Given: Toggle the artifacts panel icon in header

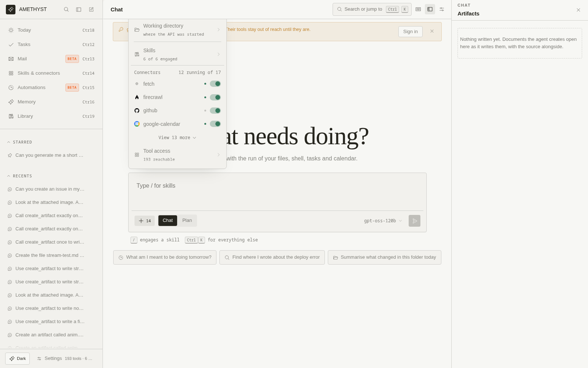Looking at the screenshot, I should coord(430,9).
